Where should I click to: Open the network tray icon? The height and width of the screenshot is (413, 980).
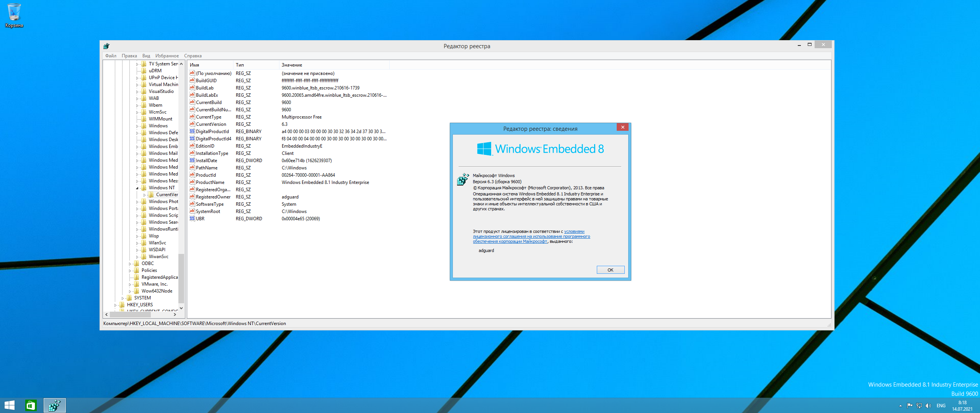(919, 406)
